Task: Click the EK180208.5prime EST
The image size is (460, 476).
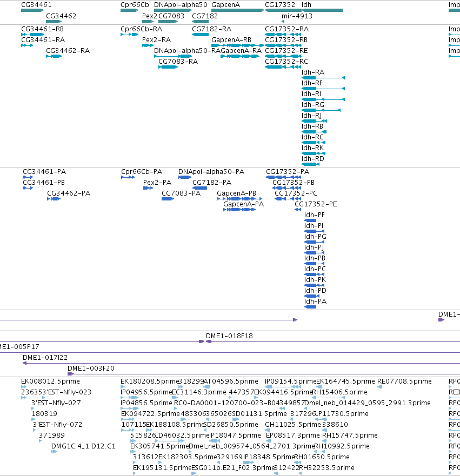Action: coord(123,387)
